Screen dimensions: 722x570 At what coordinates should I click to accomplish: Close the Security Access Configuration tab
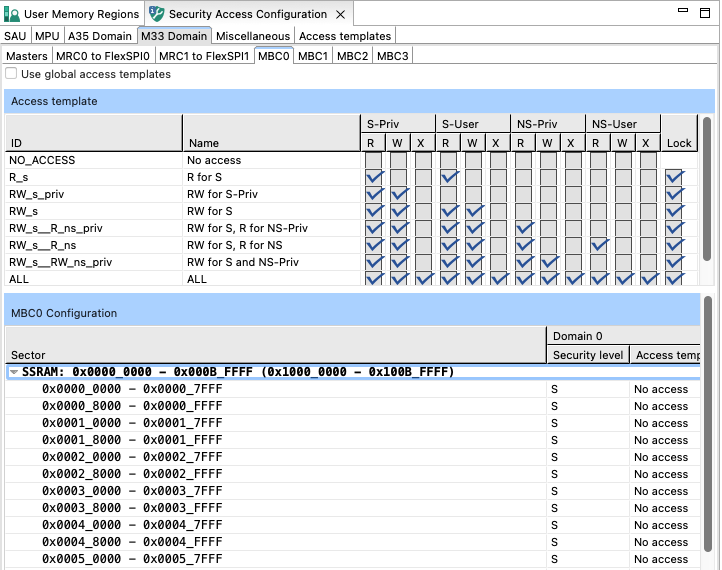coord(340,14)
